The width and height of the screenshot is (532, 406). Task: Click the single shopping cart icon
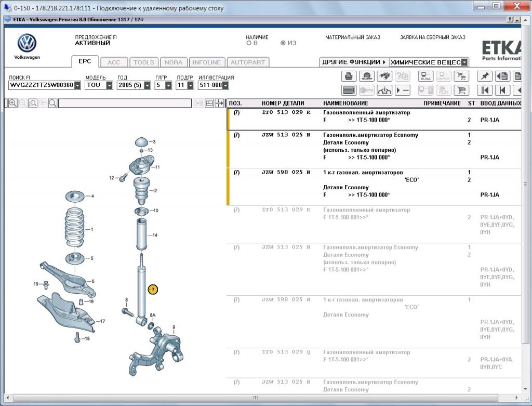[x=461, y=90]
